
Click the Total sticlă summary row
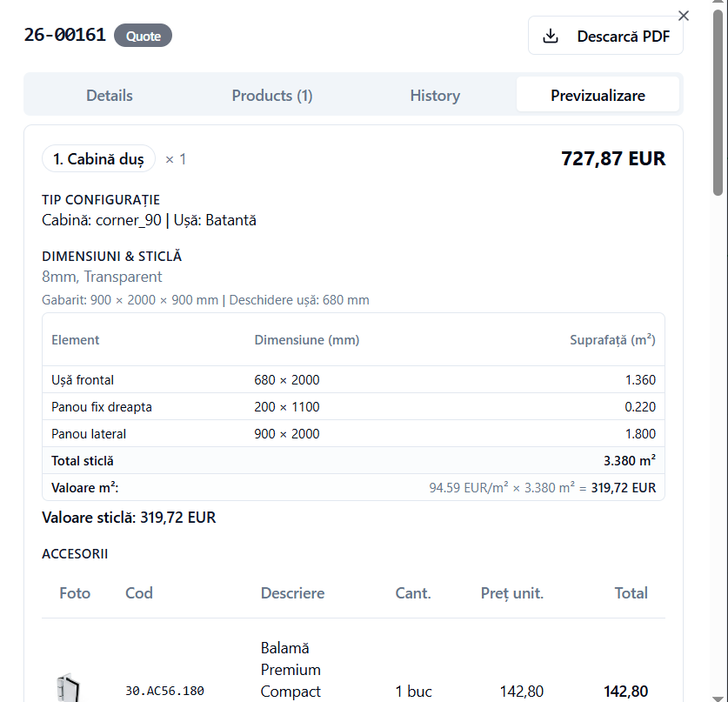point(353,461)
